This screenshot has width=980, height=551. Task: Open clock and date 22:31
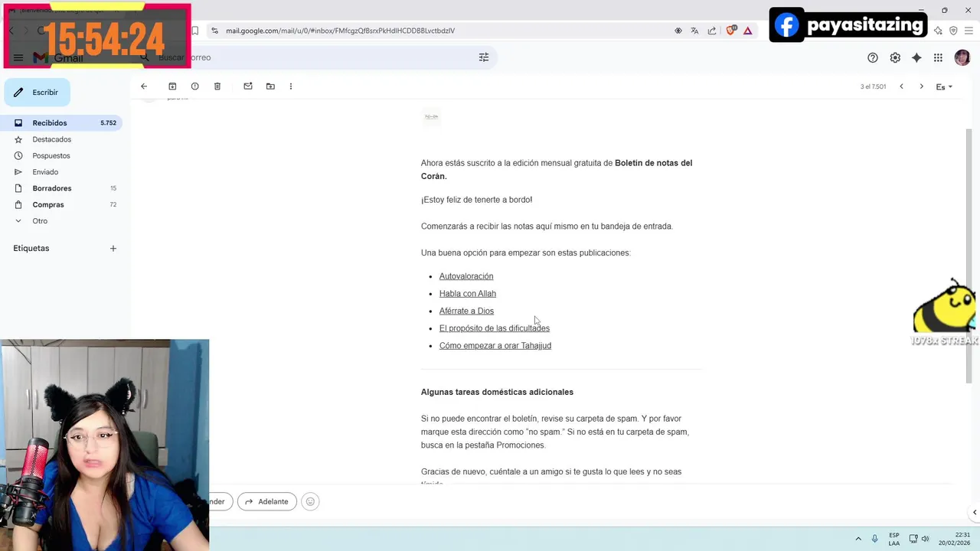coord(955,539)
